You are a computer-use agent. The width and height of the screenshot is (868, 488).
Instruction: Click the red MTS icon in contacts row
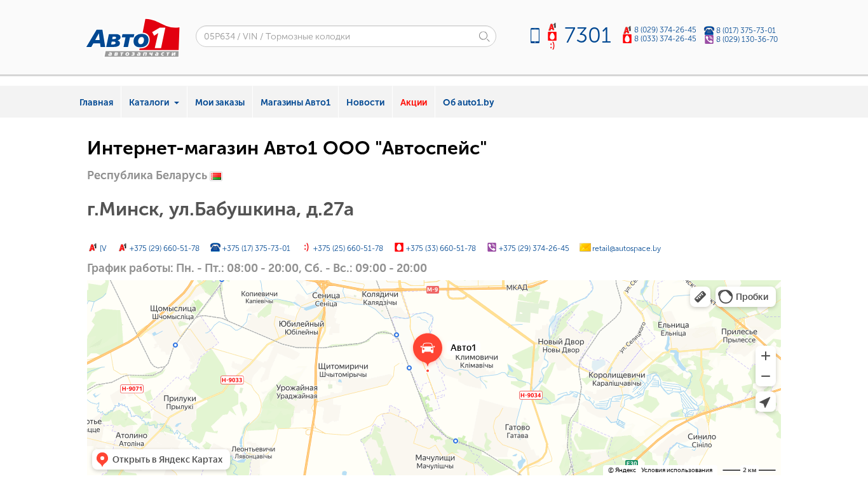pos(399,247)
